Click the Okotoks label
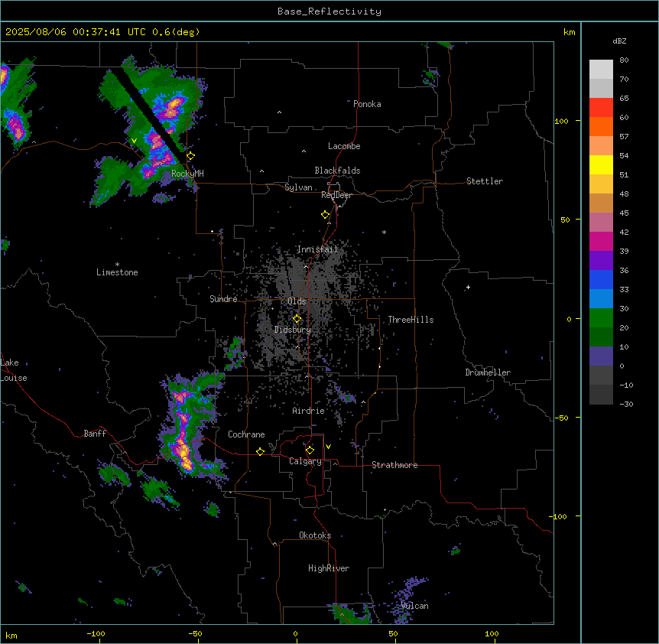Screen dimensions: 659x644 (315, 535)
